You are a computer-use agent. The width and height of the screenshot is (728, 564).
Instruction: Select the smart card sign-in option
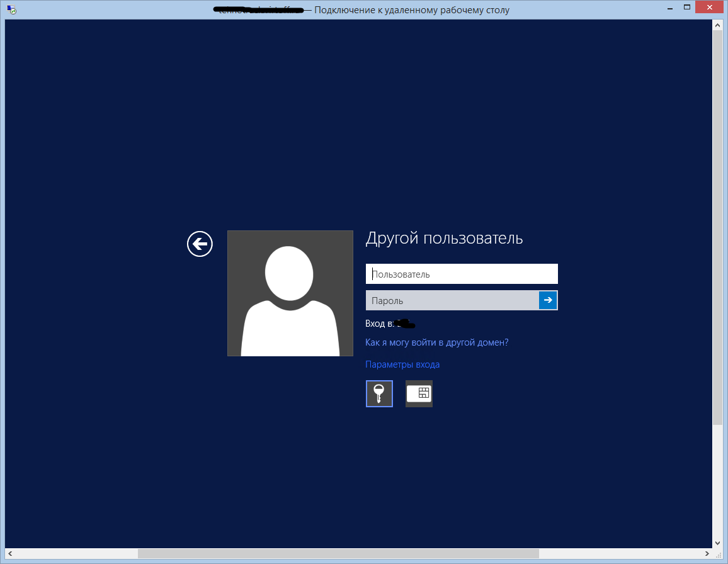(x=419, y=394)
